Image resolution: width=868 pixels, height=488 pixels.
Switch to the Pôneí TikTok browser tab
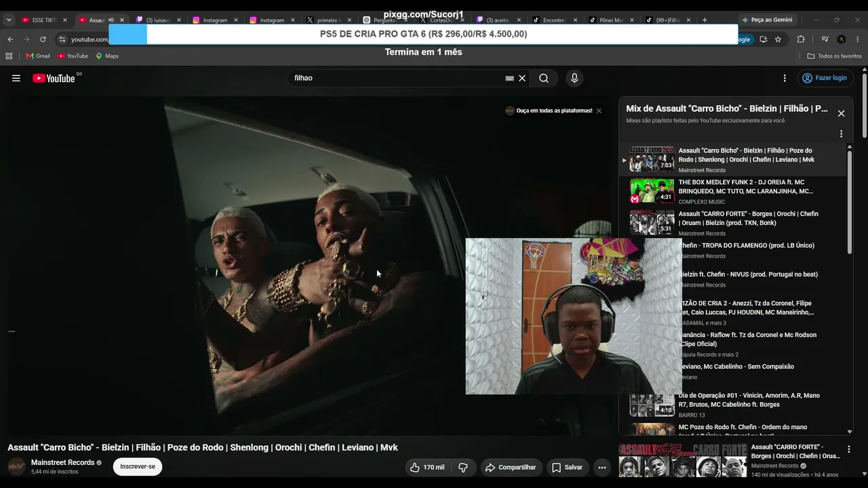(x=611, y=20)
